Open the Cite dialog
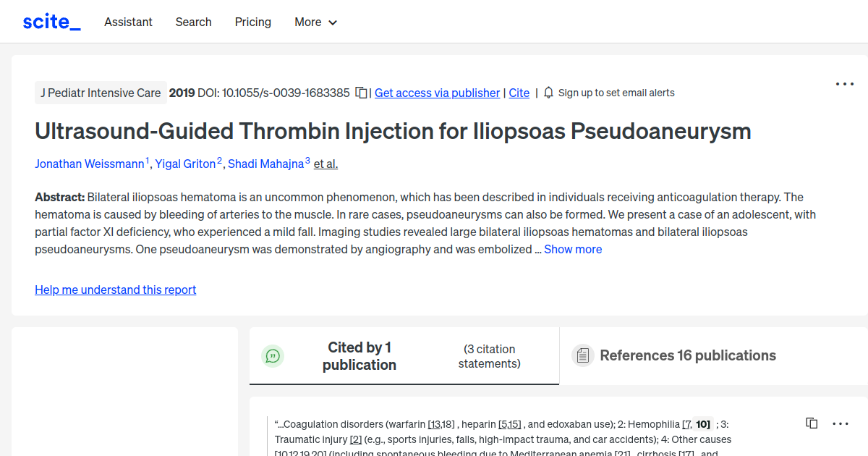The image size is (868, 456). pos(519,93)
